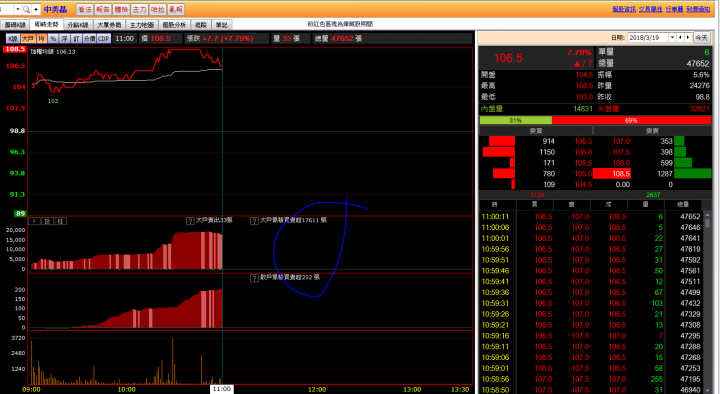The height and width of the screenshot is (394, 720).
Task: Switch to the 筆記 tab
Action: point(221,25)
